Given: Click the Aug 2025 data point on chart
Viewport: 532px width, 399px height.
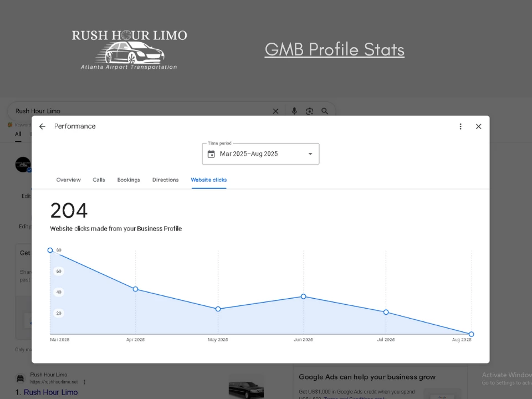Looking at the screenshot, I should coord(471,334).
